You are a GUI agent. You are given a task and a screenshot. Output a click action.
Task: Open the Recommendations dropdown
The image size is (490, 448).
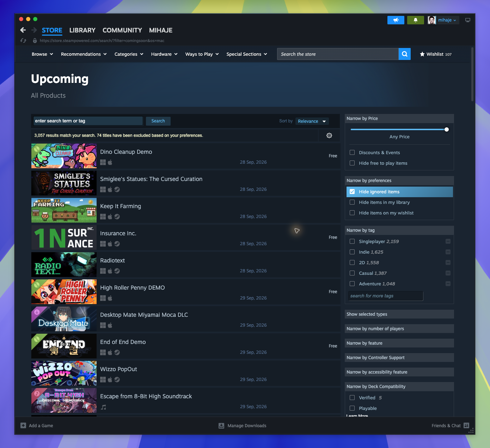tap(84, 54)
